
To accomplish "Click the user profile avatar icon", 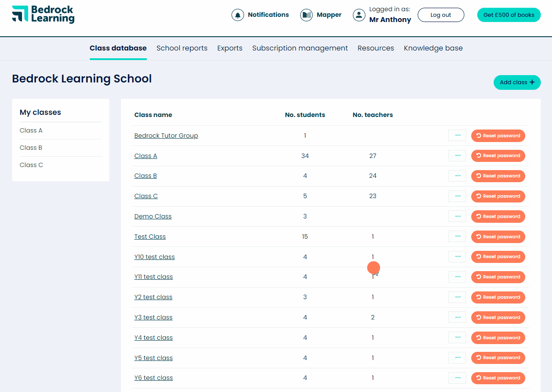I will point(359,15).
